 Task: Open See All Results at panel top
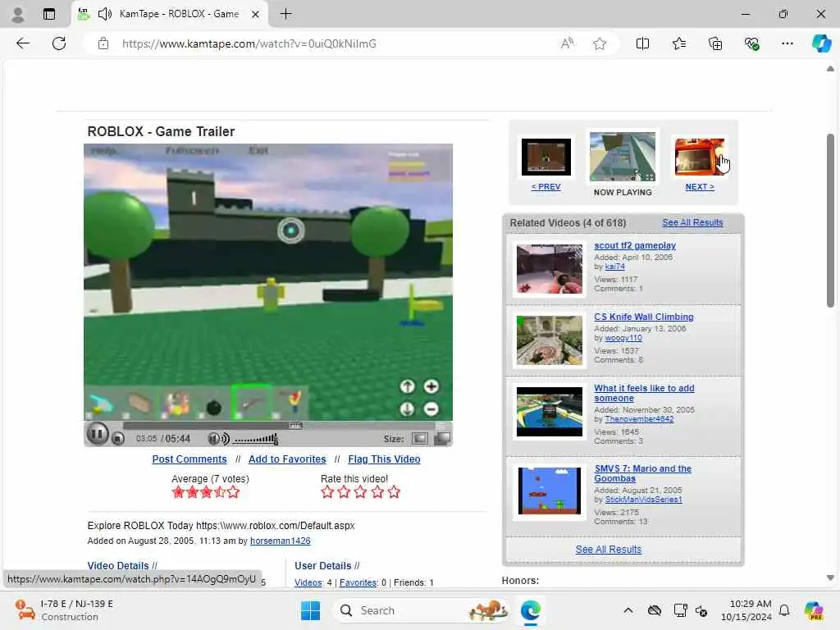pos(692,222)
